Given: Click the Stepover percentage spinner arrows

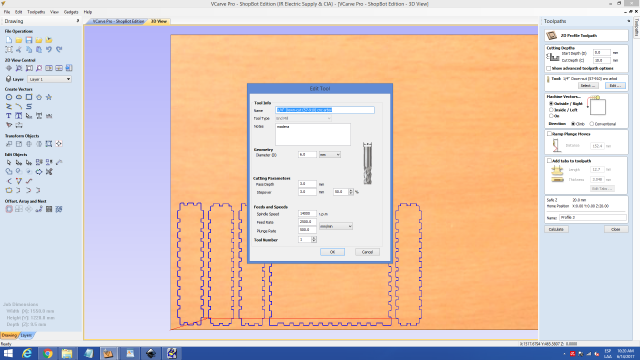Looking at the screenshot, I should (351, 191).
